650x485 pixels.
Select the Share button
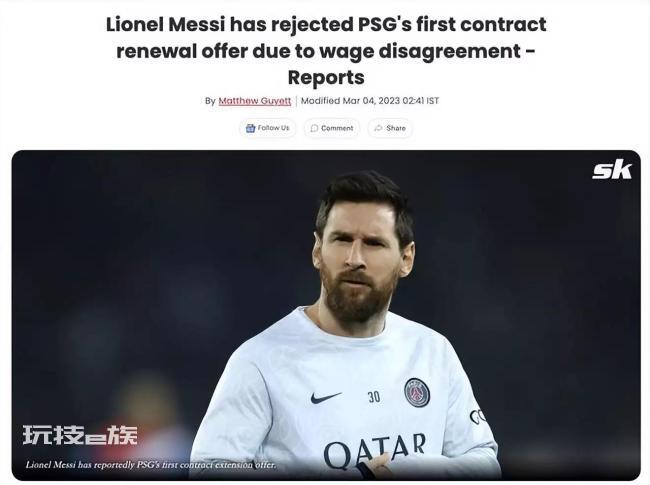pos(390,128)
